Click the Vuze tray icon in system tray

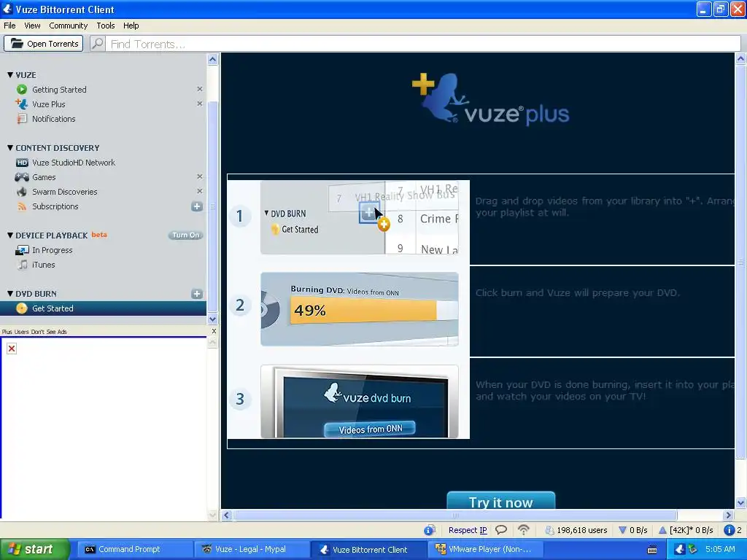tap(680, 549)
